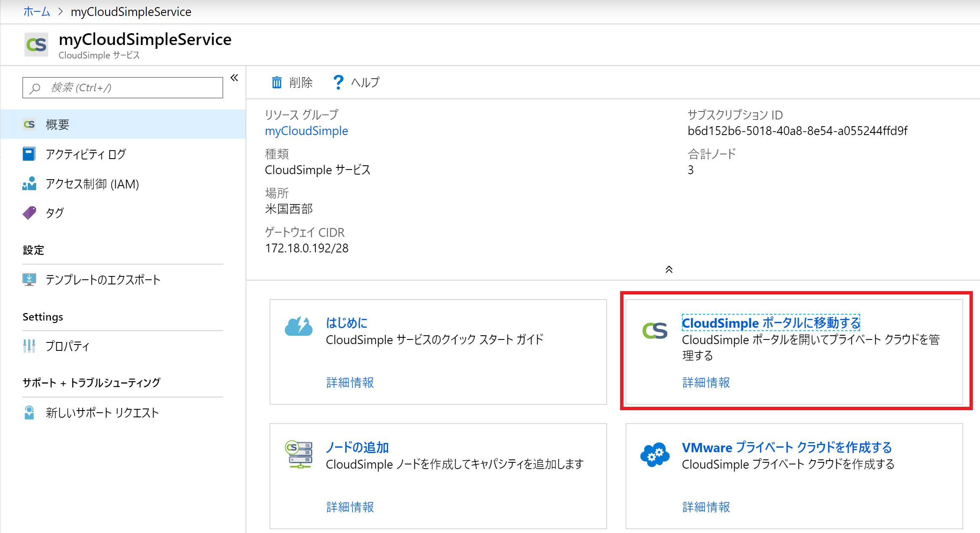Click the Getting started cloud lightning icon

pyautogui.click(x=298, y=327)
